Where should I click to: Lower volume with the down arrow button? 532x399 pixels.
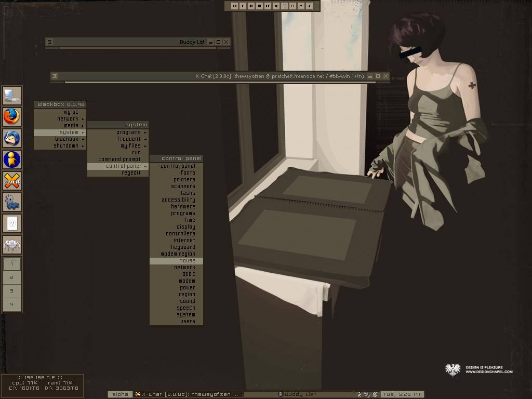(310, 6)
